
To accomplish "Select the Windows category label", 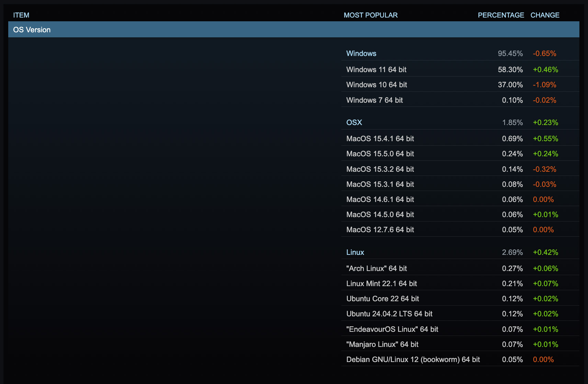I will pos(361,54).
